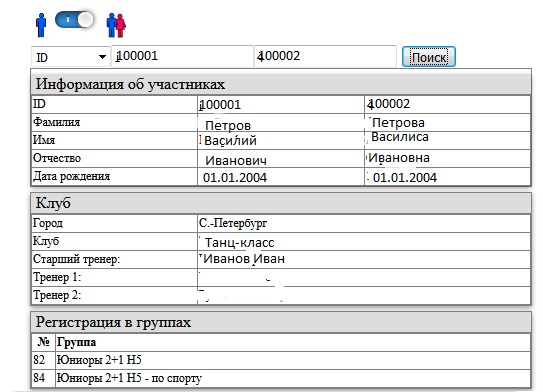Screen dimensions: 543x392
Task: Select group row Юниоры 2+1 Н5 - по спорту
Action: point(281,378)
